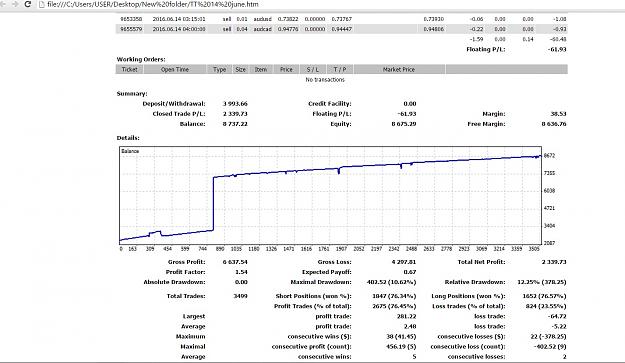The height and width of the screenshot is (363, 625).
Task: Click the Total Trades value 3499
Action: [240, 296]
